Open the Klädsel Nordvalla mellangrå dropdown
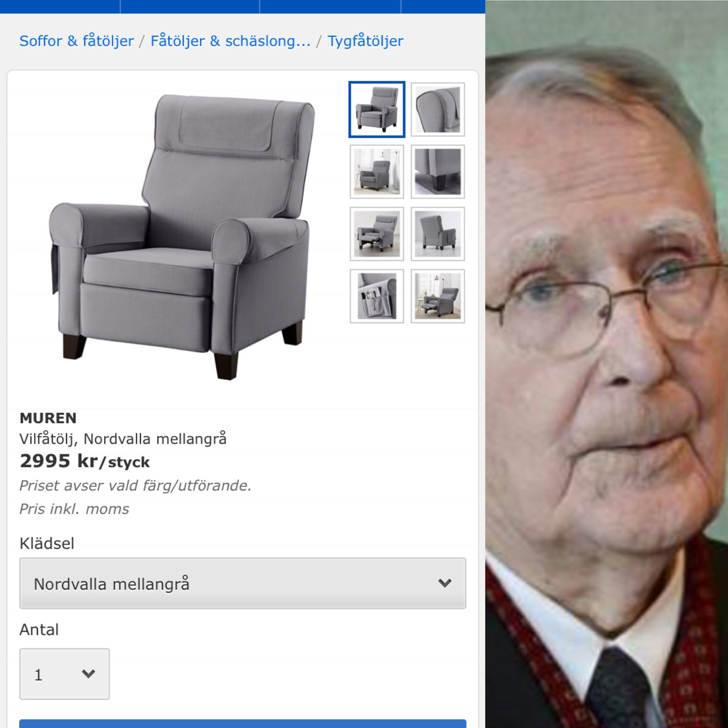Screen dimensions: 728x728 tap(243, 583)
